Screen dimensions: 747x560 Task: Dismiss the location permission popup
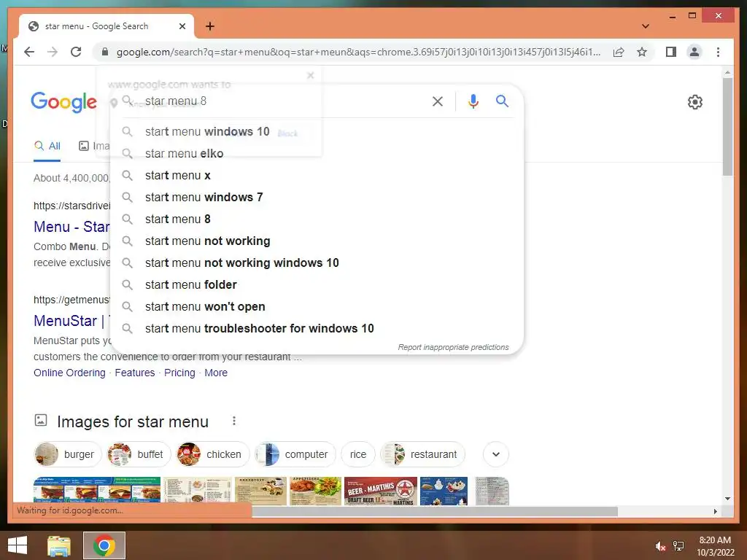coord(311,75)
